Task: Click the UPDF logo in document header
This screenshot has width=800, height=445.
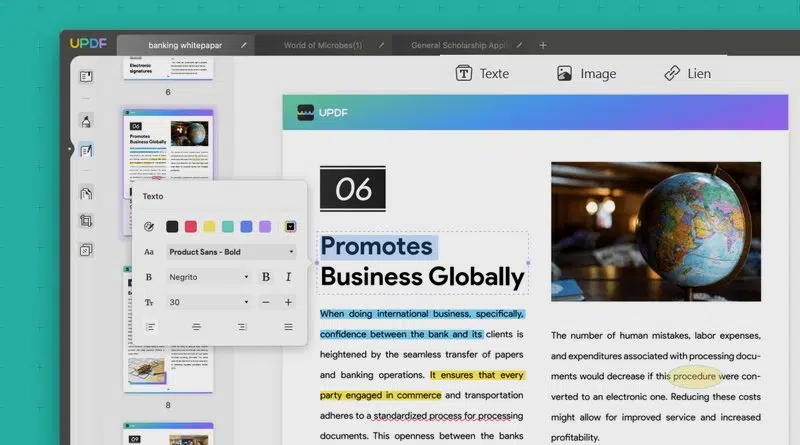Action: [x=322, y=112]
